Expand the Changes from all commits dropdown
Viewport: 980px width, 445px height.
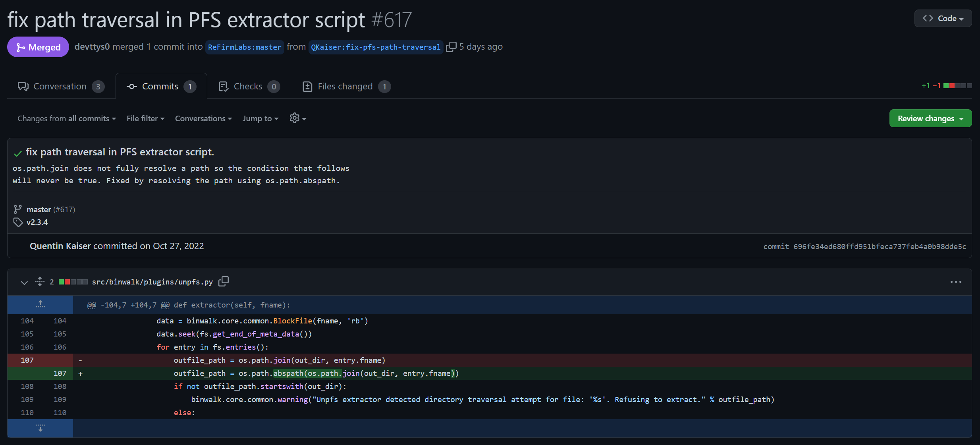tap(66, 118)
